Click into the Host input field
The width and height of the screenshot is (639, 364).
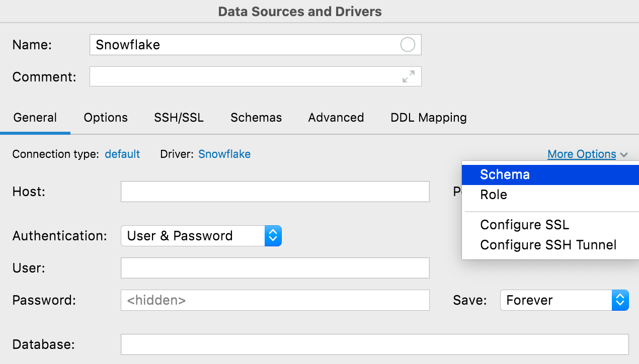[275, 192]
